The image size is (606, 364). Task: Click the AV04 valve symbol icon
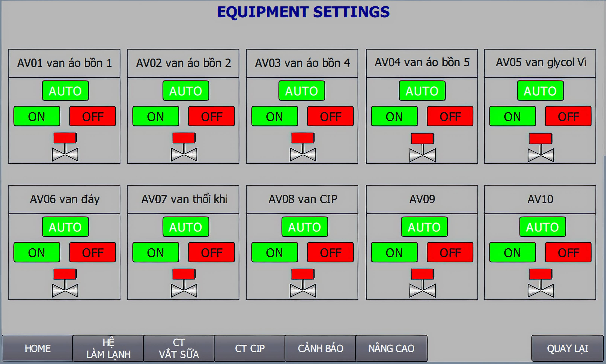[423, 148]
